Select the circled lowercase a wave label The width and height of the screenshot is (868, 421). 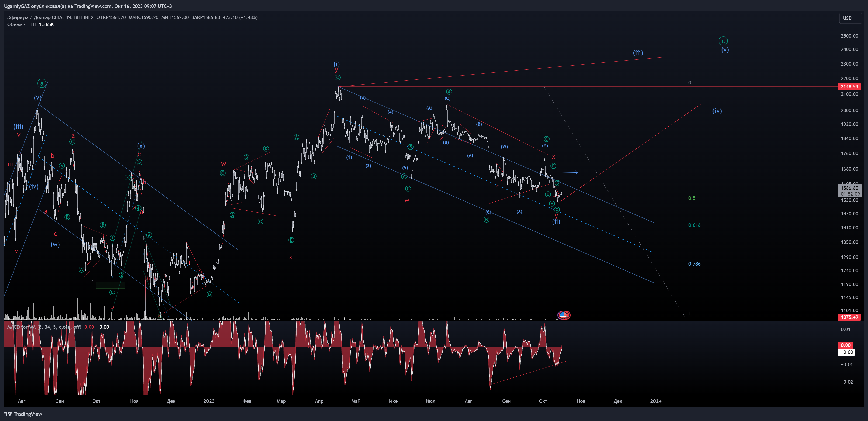point(41,83)
